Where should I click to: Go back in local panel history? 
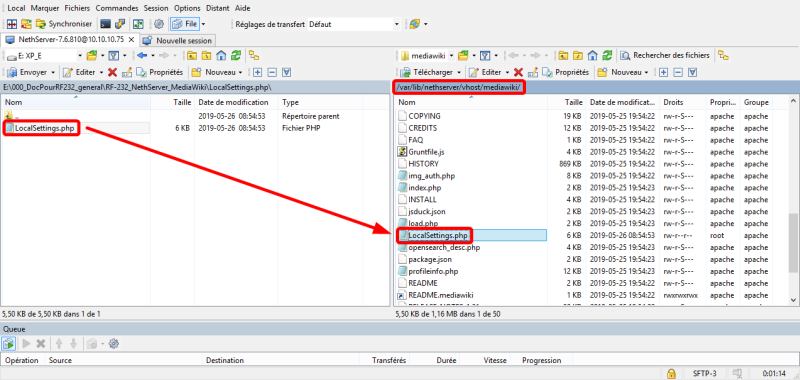tap(142, 56)
